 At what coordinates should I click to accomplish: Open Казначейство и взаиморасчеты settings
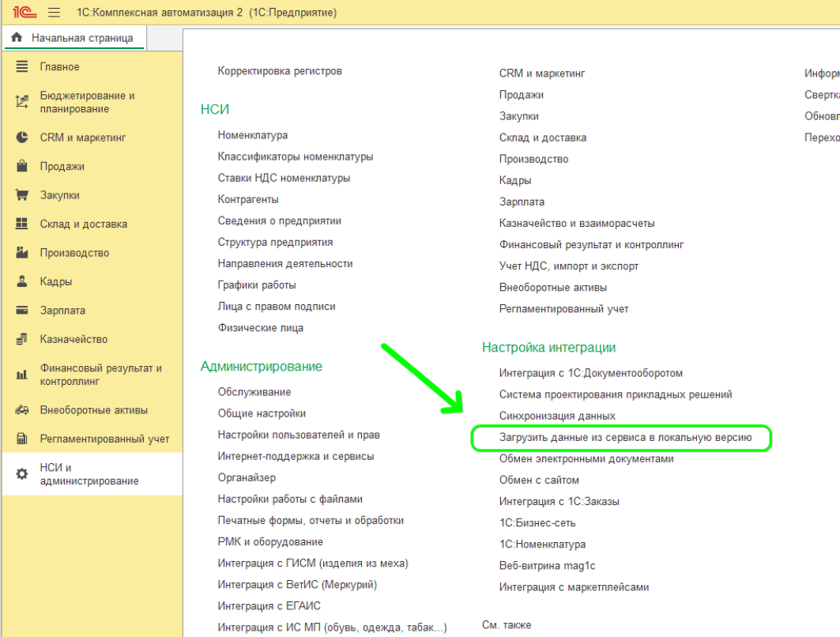(x=577, y=224)
